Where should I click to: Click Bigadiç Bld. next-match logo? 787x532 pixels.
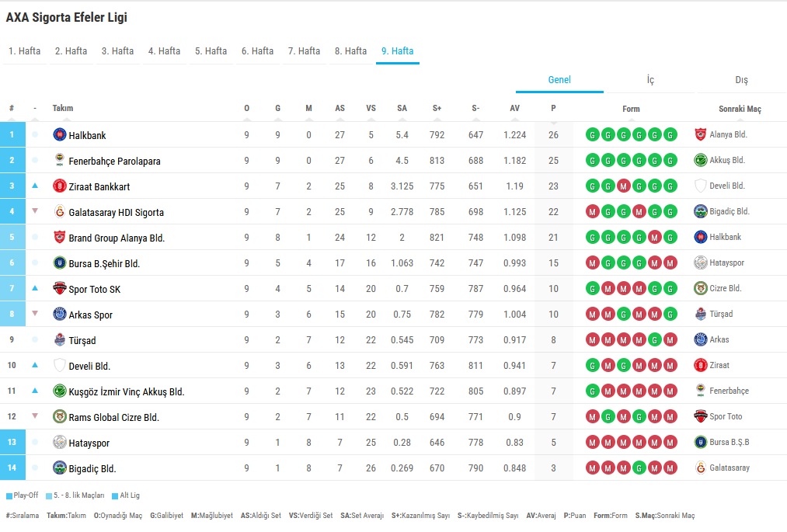point(700,211)
